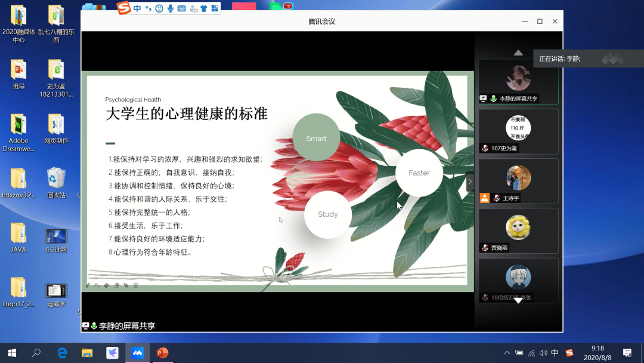Viewport: 644px width, 363px height.
Task: Open Sogou skin shirt icon
Action: [x=204, y=8]
